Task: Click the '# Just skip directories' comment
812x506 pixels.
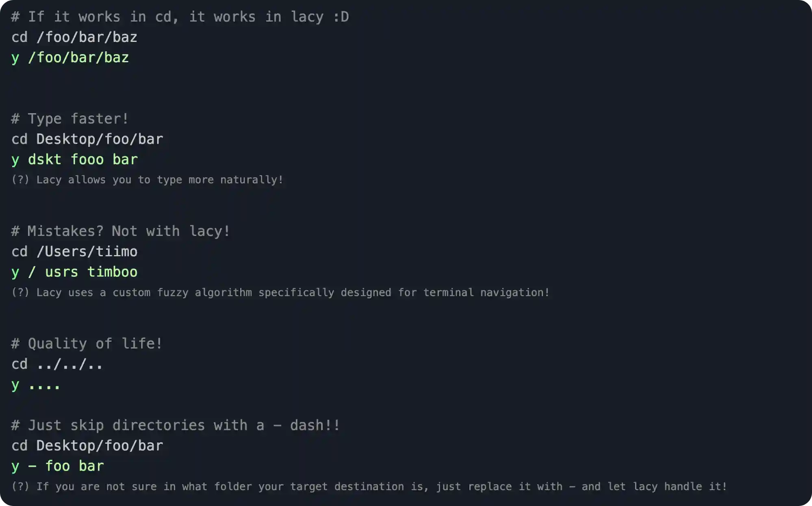Action: point(176,425)
